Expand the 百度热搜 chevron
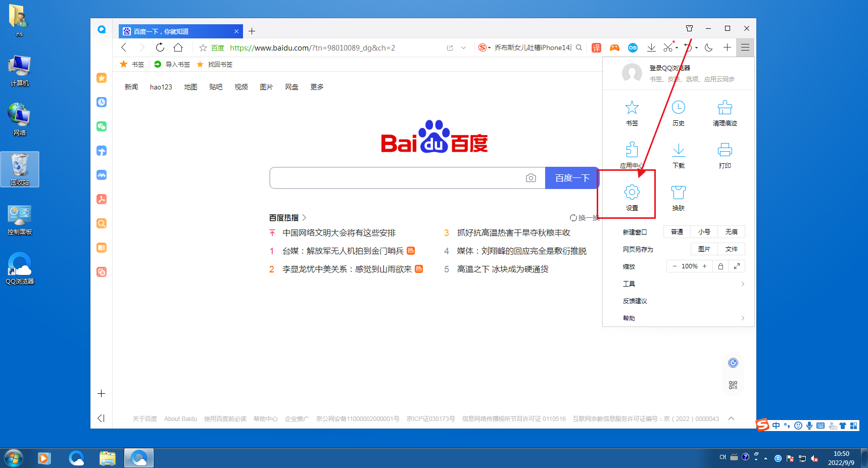The height and width of the screenshot is (468, 868). 304,218
